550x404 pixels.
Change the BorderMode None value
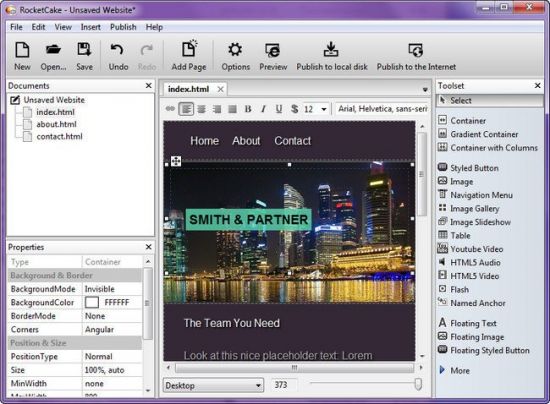point(112,316)
